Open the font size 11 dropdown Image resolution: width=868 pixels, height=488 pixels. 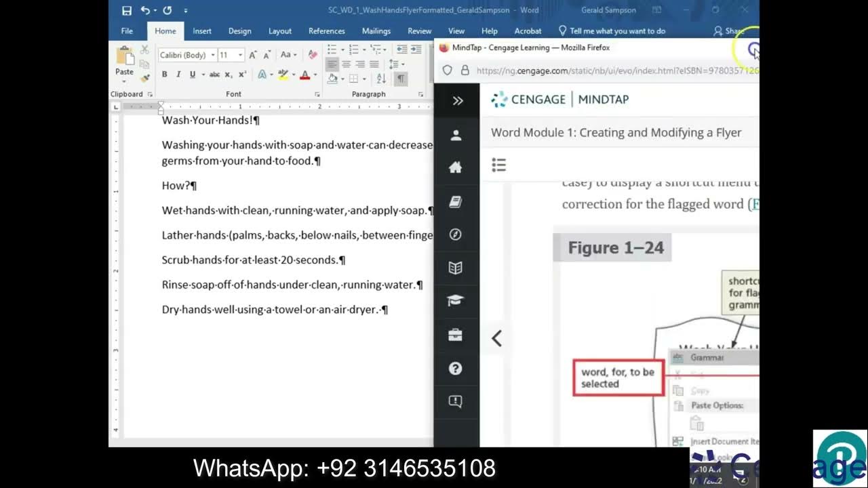pos(240,55)
